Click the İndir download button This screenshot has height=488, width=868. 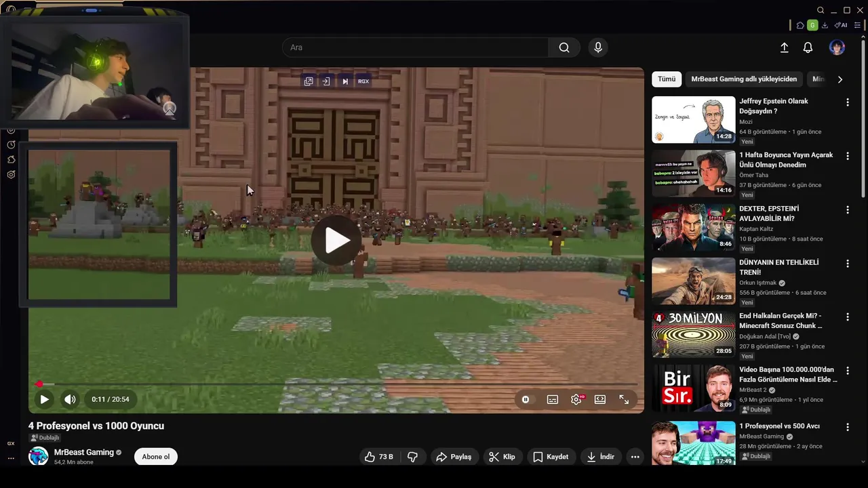[x=600, y=457]
